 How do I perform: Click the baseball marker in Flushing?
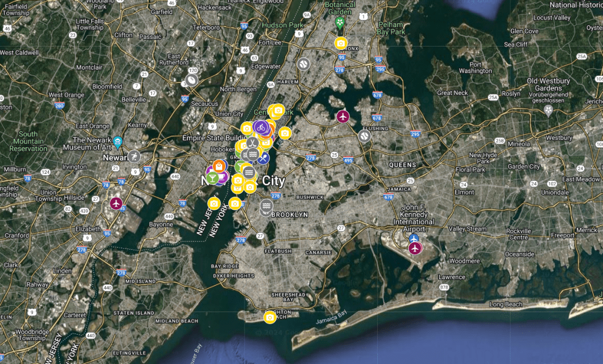click(364, 135)
